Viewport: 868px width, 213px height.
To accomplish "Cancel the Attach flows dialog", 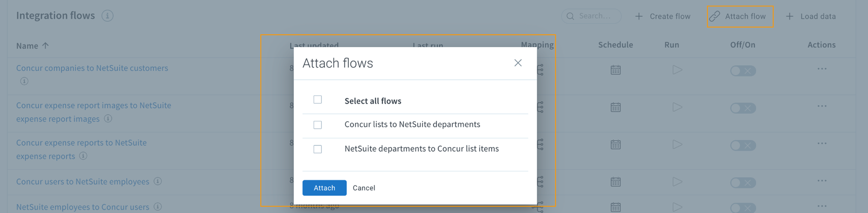I will coord(364,188).
